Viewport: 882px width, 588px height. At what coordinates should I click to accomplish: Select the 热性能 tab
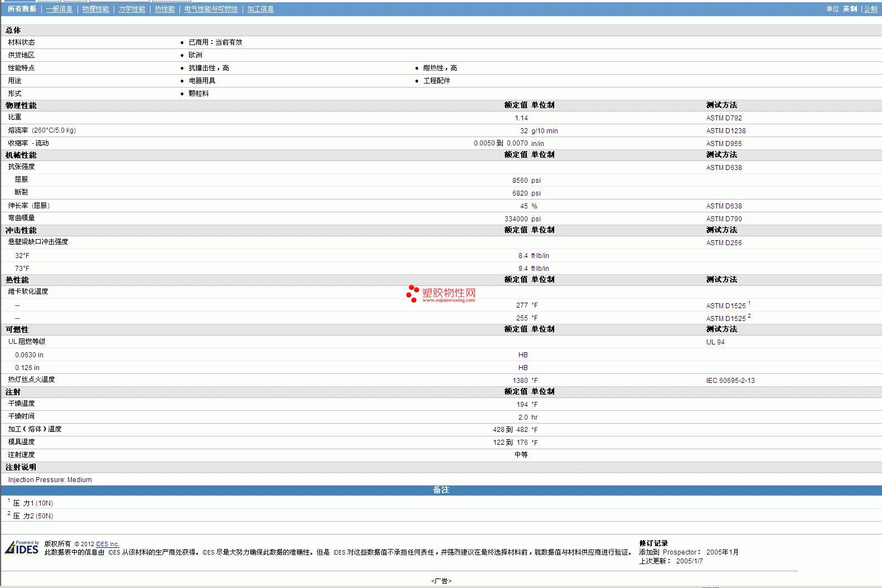pyautogui.click(x=164, y=9)
